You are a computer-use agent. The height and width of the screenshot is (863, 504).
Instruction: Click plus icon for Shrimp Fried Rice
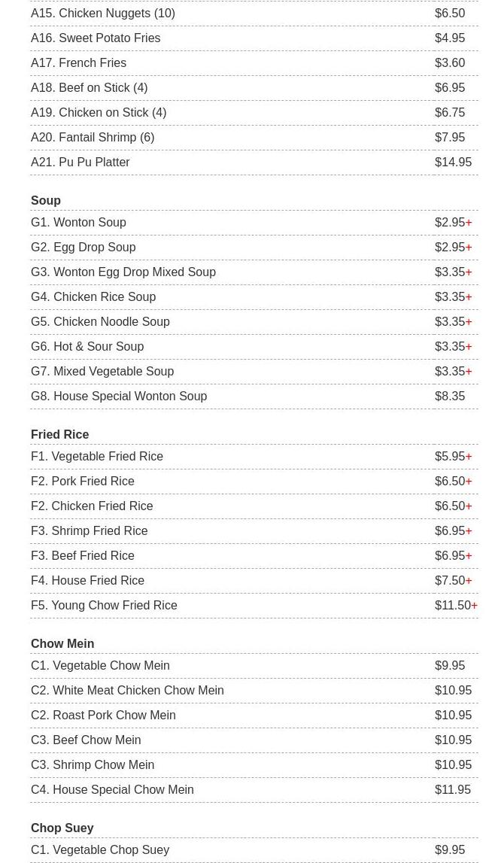(469, 531)
